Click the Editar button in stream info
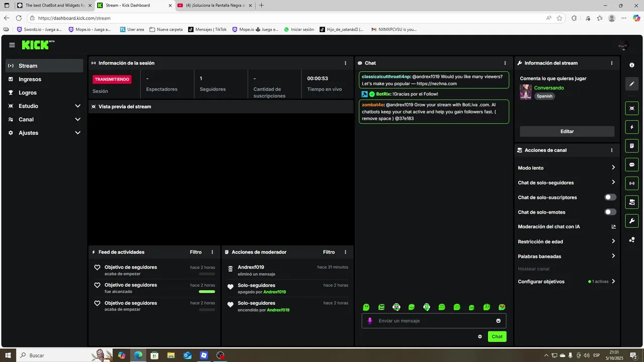Screen dimensions: 644x362 567,131
